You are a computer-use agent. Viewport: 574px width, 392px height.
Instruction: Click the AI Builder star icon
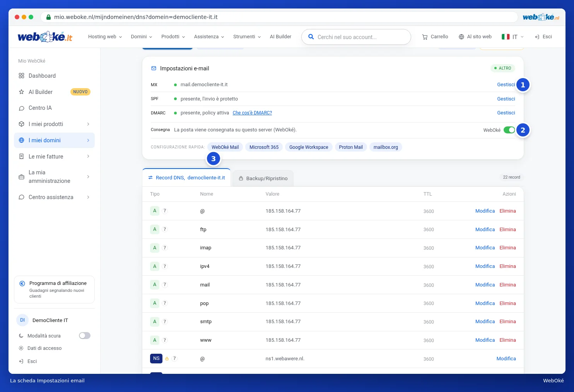pos(21,92)
